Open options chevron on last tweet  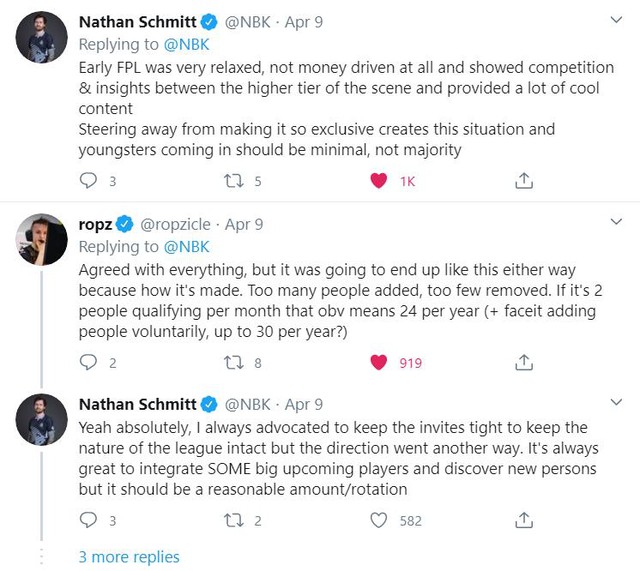pyautogui.click(x=615, y=405)
